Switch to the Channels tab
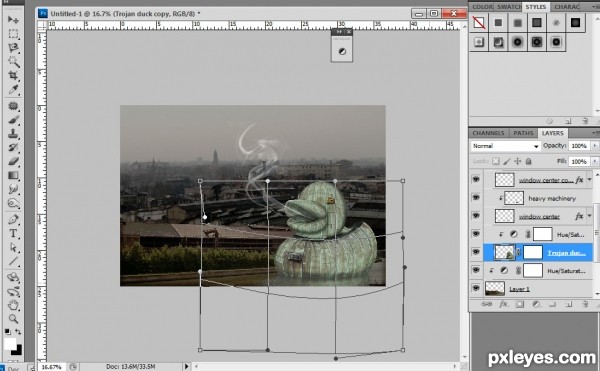Viewport: 600px width, 371px height. pos(488,133)
